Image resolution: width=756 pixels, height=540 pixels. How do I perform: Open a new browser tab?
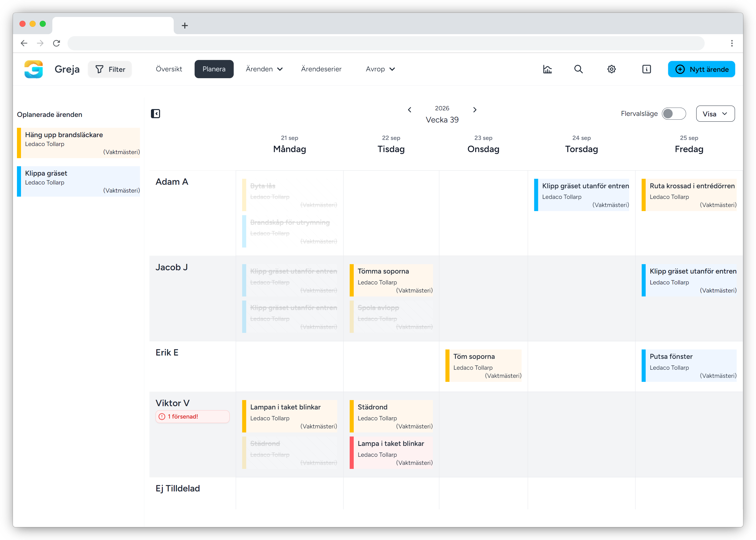185,26
